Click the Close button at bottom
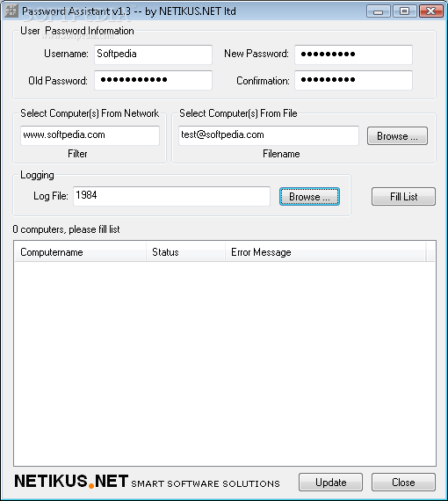 (x=403, y=483)
